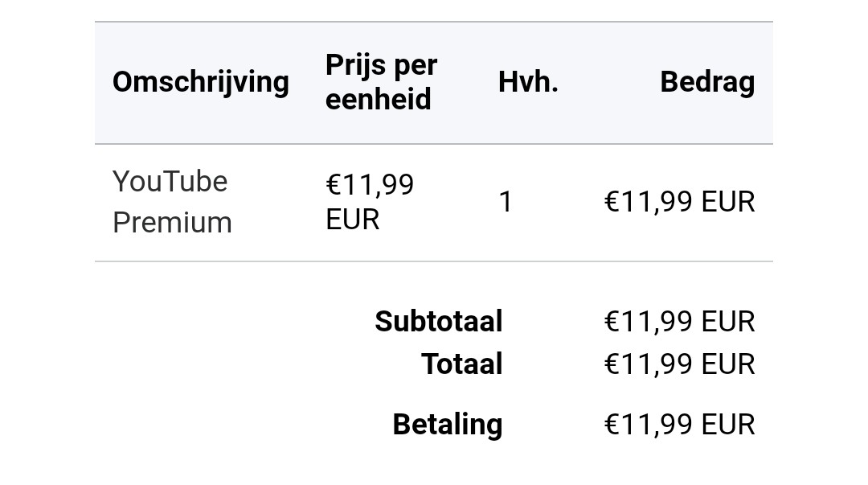Click the Omschrijving column header
The height and width of the screenshot is (485, 868).
tap(200, 83)
